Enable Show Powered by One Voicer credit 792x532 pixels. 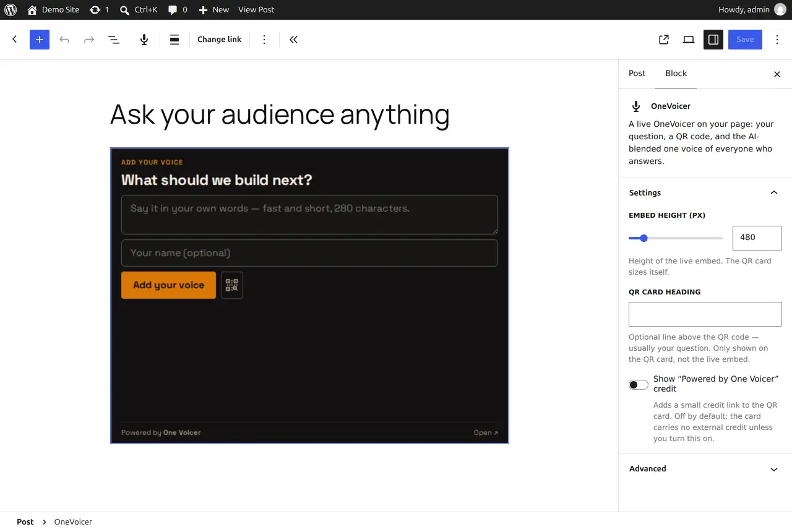tap(639, 385)
